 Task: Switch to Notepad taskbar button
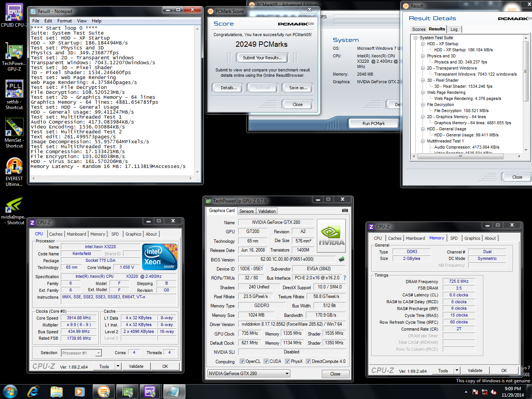coord(174,391)
